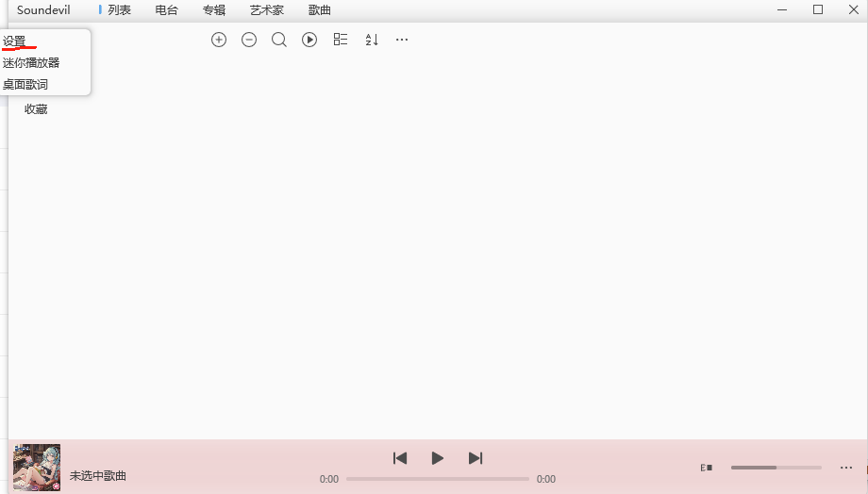Click the album cover thumbnail
This screenshot has height=494, width=868.
(x=37, y=468)
